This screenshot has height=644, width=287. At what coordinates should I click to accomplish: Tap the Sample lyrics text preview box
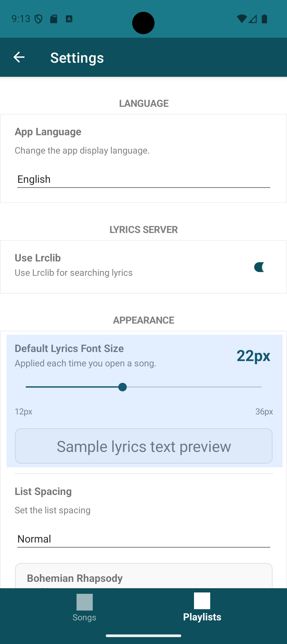143,446
